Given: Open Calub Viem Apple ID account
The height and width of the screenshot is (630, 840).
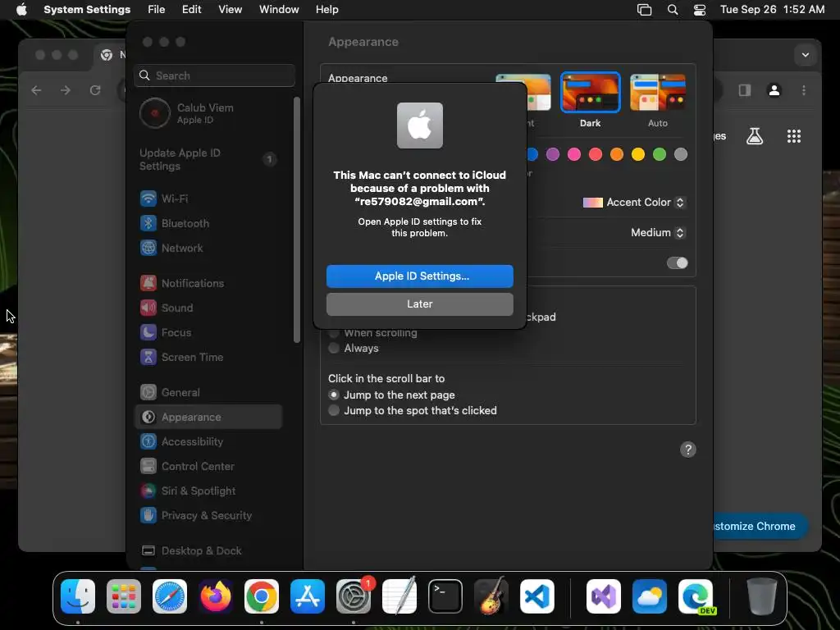Looking at the screenshot, I should [x=209, y=113].
